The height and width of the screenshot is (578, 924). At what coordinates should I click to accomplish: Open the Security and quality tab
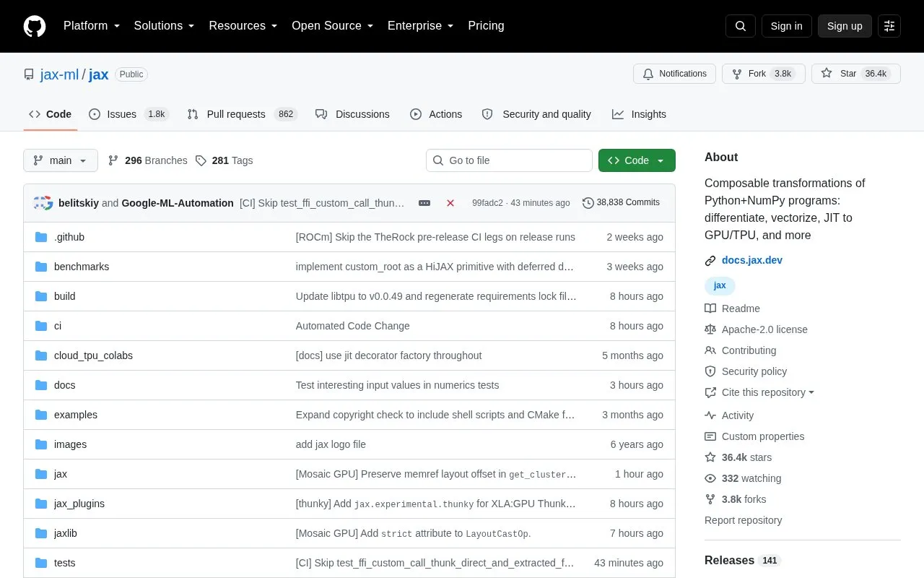click(x=536, y=114)
